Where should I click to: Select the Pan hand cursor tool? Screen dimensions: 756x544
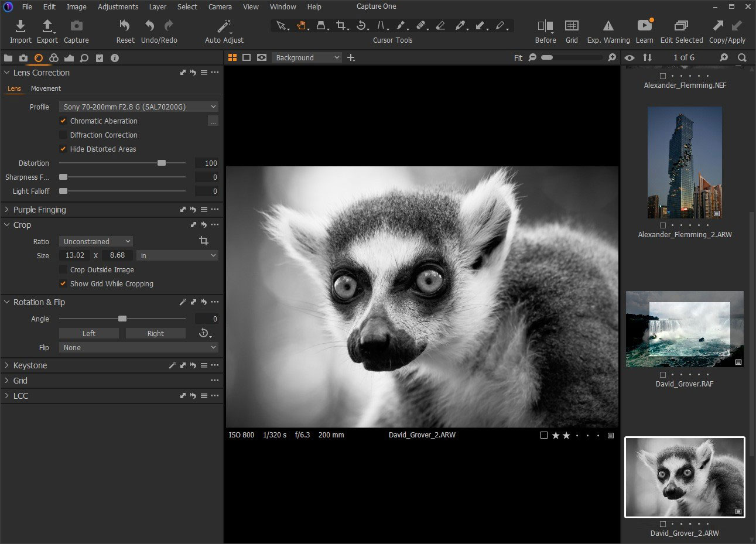pyautogui.click(x=301, y=26)
